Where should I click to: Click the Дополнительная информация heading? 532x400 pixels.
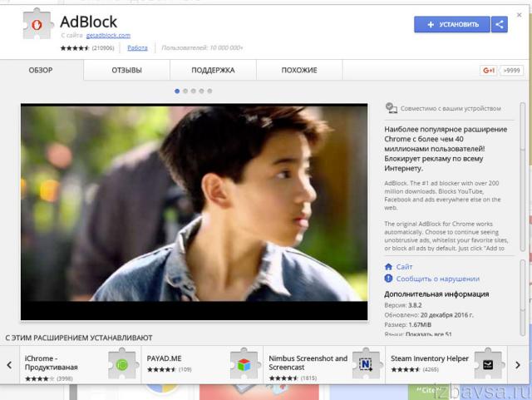click(436, 294)
